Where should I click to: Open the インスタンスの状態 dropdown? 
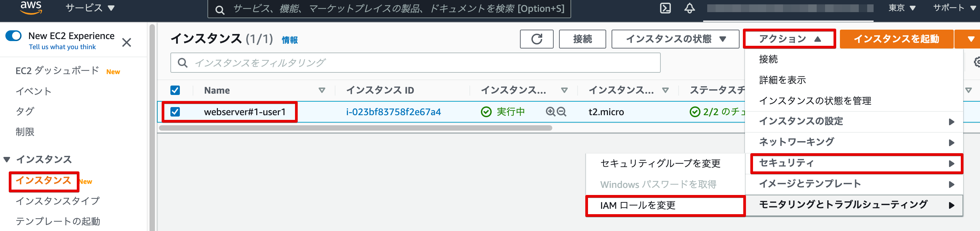675,39
